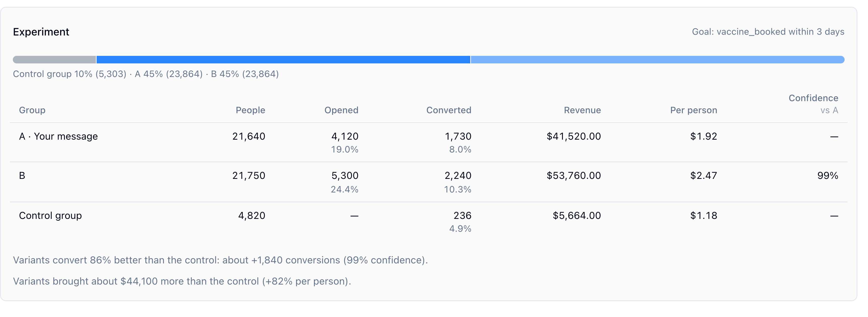
Task: Click the gray control group bar segment
Action: [54, 60]
